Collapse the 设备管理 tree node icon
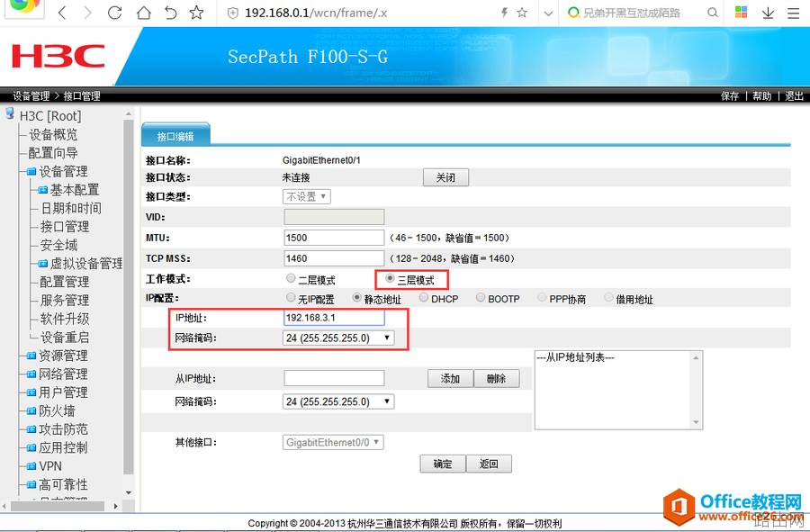The width and height of the screenshot is (810, 532). click(x=31, y=171)
